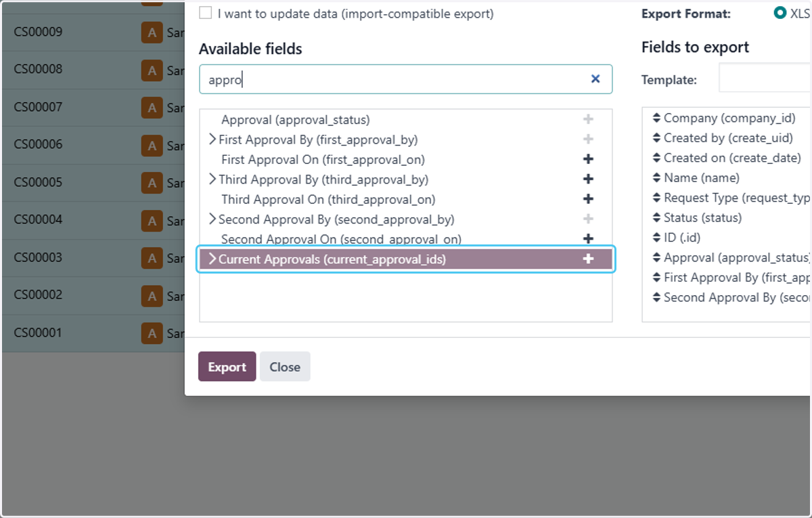Click CS00008 record in background list
Screen dimensions: 812x518
click(x=39, y=69)
